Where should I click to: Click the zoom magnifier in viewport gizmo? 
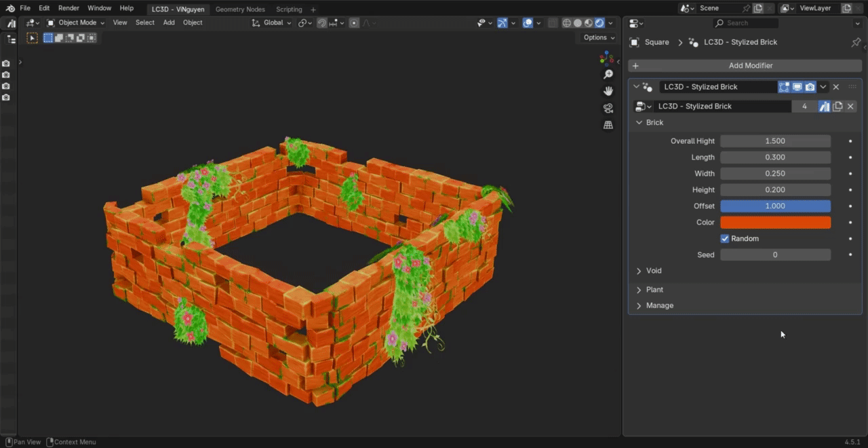[x=608, y=74]
